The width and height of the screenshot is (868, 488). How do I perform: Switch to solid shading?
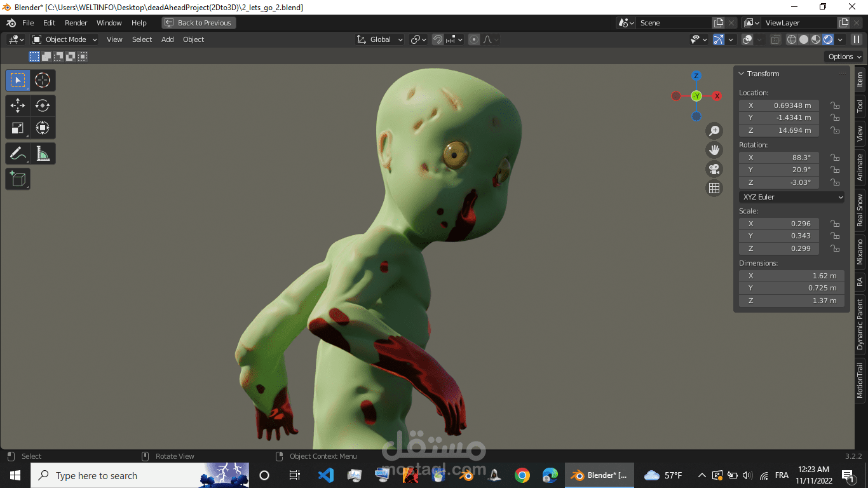pyautogui.click(x=804, y=39)
